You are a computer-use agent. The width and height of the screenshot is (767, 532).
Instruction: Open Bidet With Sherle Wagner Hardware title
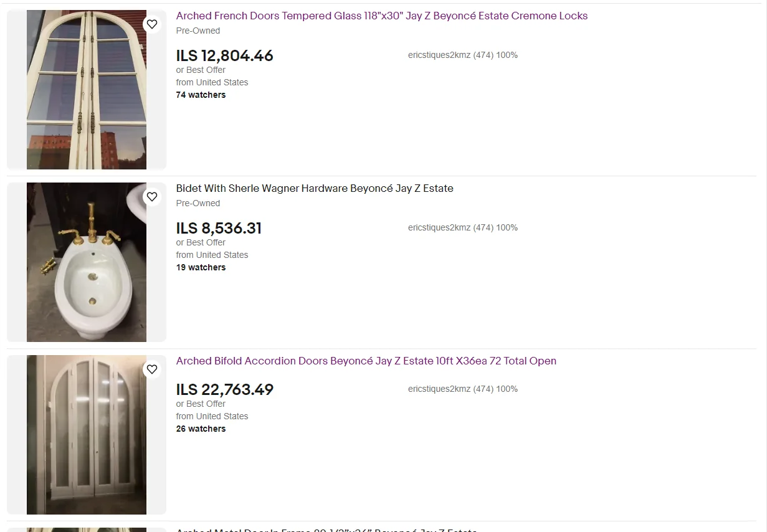[315, 189]
